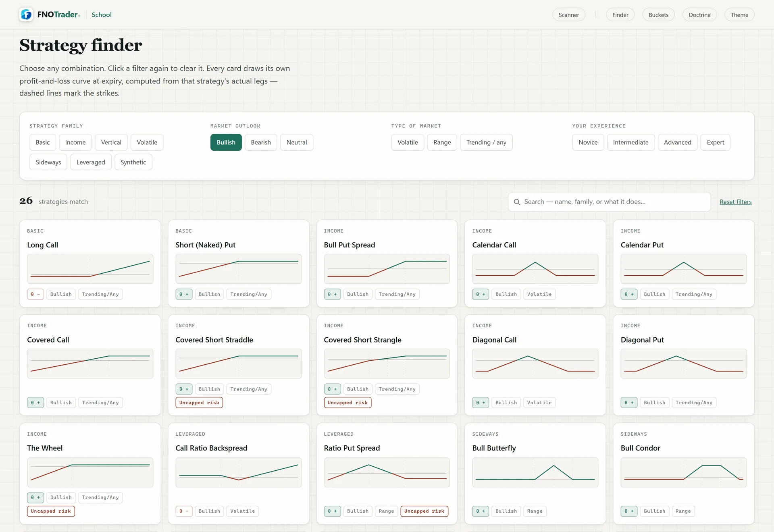This screenshot has width=774, height=532.
Task: Select the Calendar Put card title
Action: pyautogui.click(x=642, y=245)
